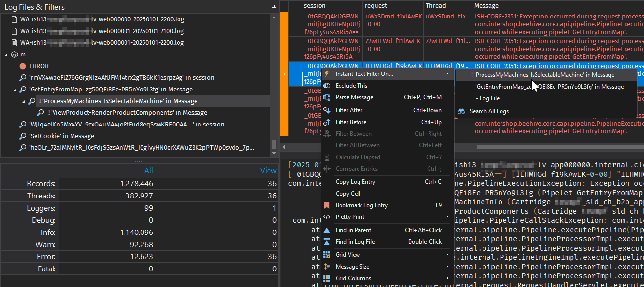Click the request column header

coord(393,6)
